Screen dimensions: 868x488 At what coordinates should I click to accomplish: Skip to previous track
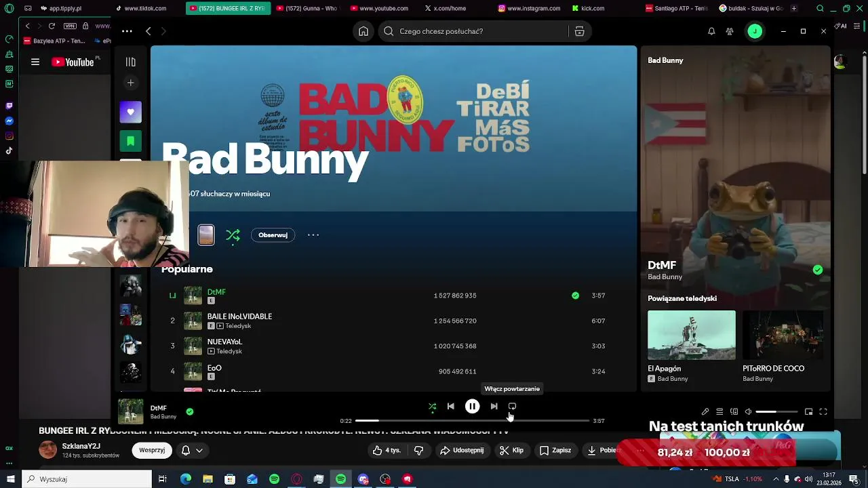coord(451,407)
